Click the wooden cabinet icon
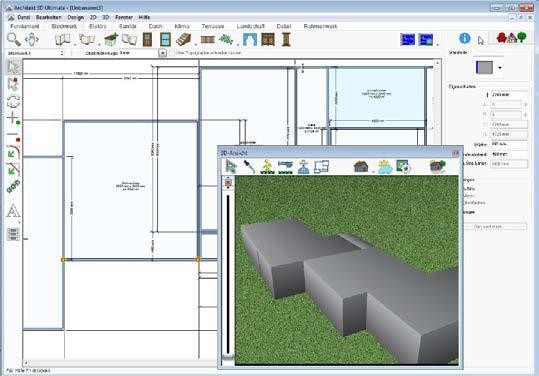Viewport: 539px width, 376px height. [268, 40]
